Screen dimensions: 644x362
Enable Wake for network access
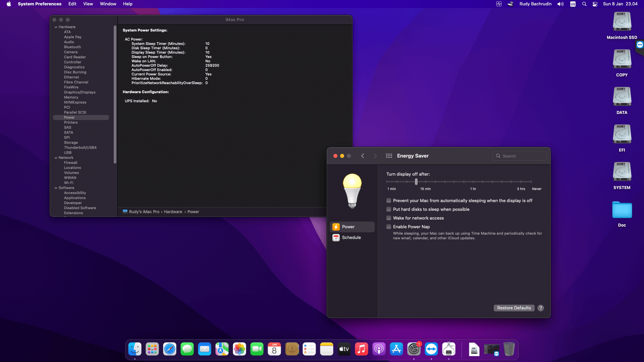tap(389, 218)
